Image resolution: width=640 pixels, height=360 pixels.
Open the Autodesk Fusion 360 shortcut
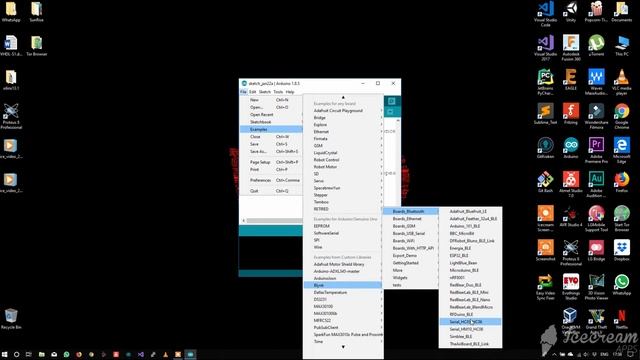pos(571,48)
